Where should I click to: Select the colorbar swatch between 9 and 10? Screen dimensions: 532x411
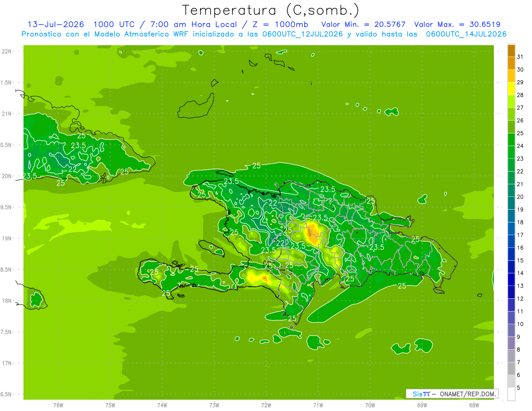[x=511, y=331]
